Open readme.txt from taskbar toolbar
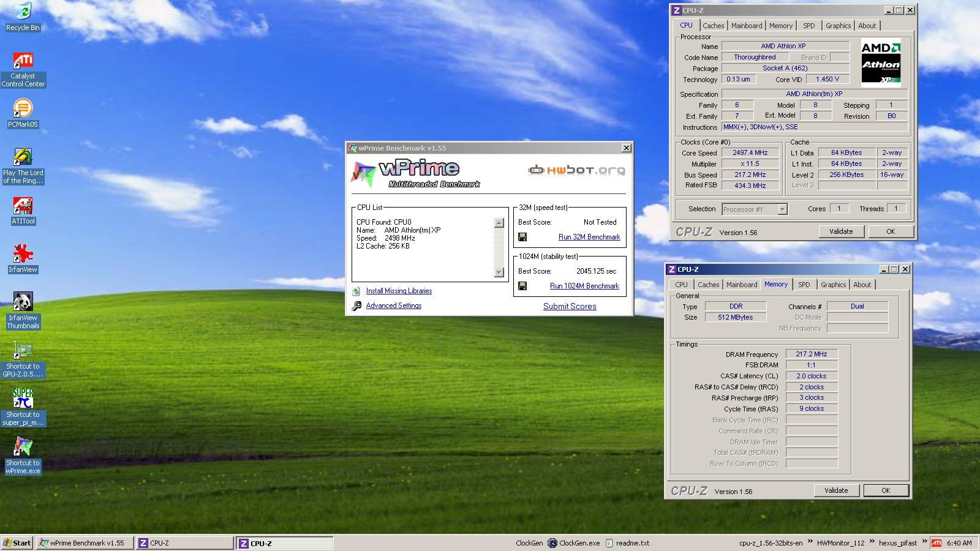The height and width of the screenshot is (551, 980). click(627, 543)
